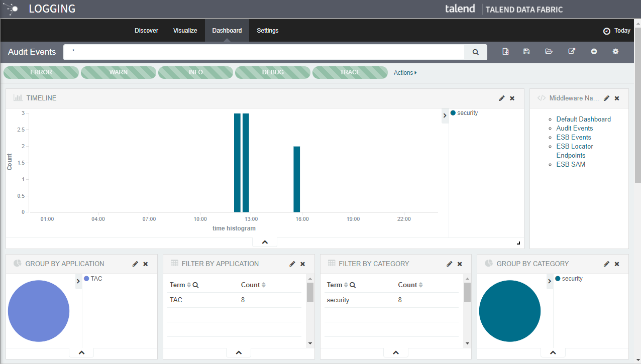641x364 pixels.
Task: Click the security legend color dot in TIMELINE
Action: (x=453, y=113)
